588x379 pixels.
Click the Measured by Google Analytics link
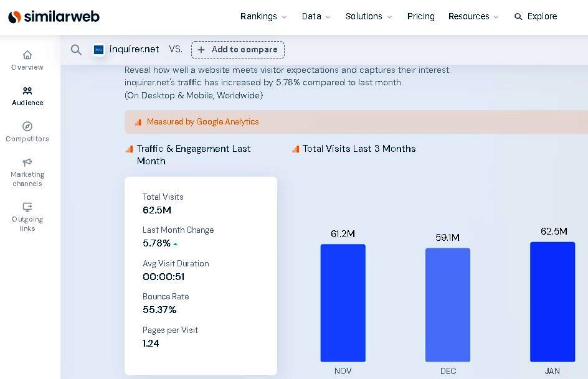[x=202, y=122]
